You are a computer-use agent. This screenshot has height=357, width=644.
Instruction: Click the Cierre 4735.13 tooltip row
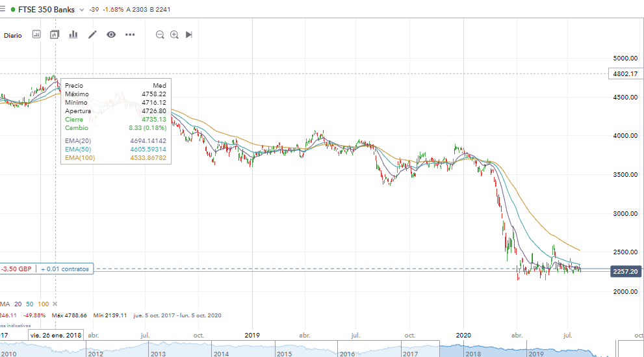pos(116,120)
